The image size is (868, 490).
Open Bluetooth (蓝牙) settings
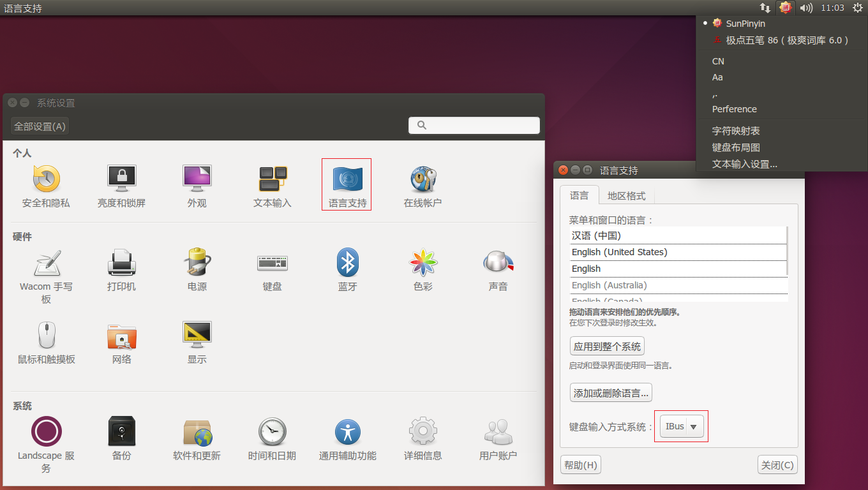[x=347, y=271]
